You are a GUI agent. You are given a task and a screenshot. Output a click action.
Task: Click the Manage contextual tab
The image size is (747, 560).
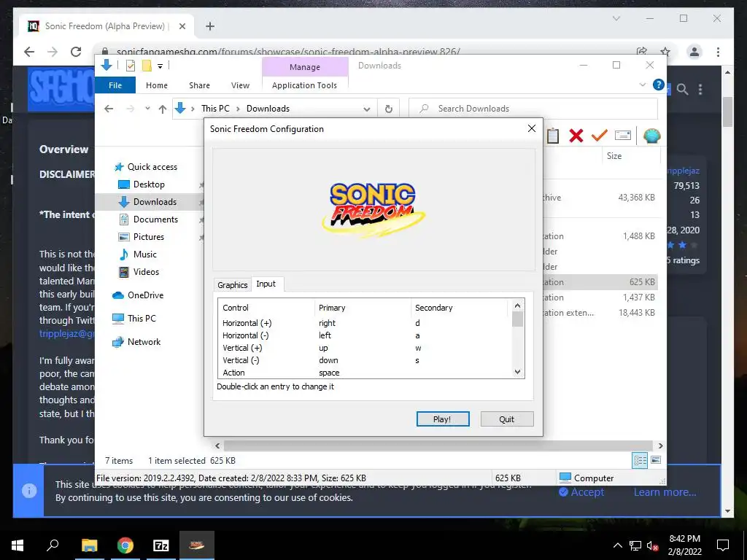pos(305,67)
